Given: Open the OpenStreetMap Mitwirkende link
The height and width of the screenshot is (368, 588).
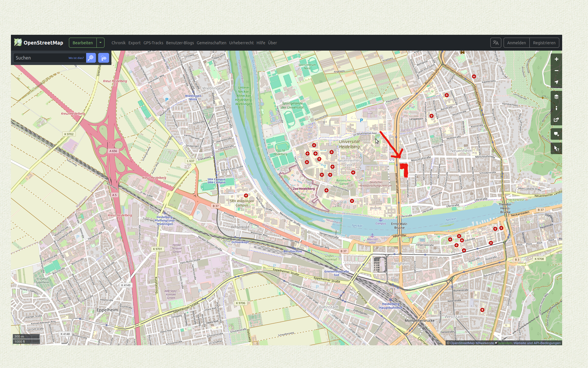Looking at the screenshot, I should (x=472, y=343).
